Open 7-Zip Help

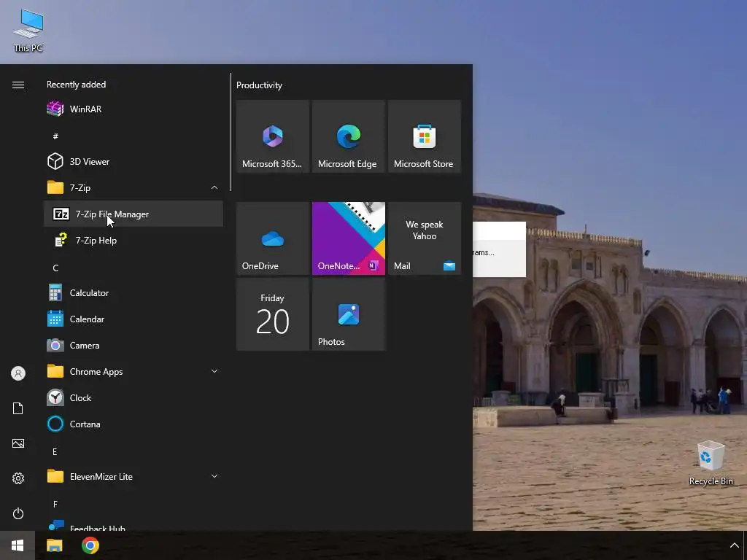click(133, 240)
